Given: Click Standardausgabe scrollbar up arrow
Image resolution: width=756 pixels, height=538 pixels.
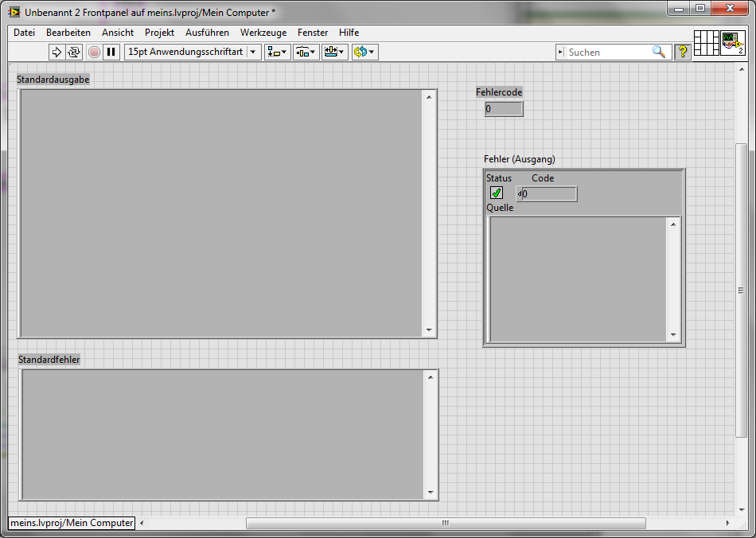Looking at the screenshot, I should click(429, 97).
